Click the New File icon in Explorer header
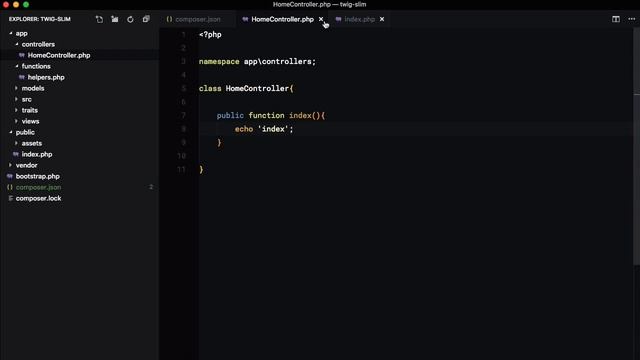 click(x=99, y=19)
